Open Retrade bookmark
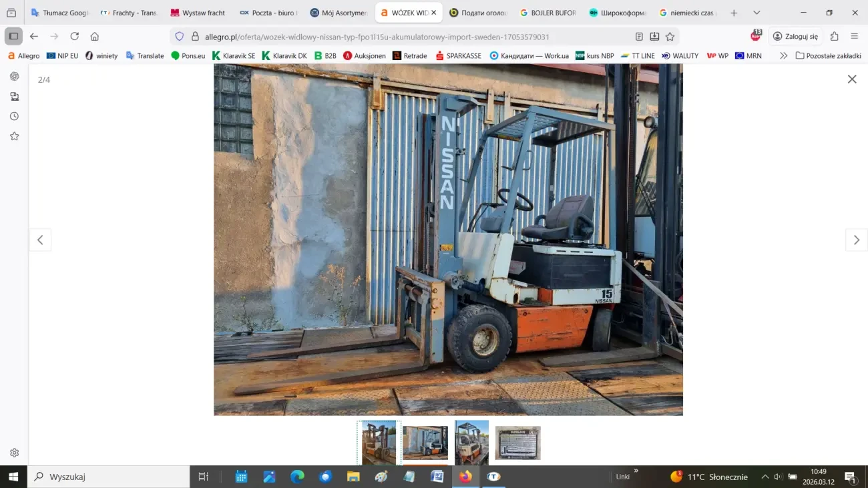868x488 pixels. [410, 55]
